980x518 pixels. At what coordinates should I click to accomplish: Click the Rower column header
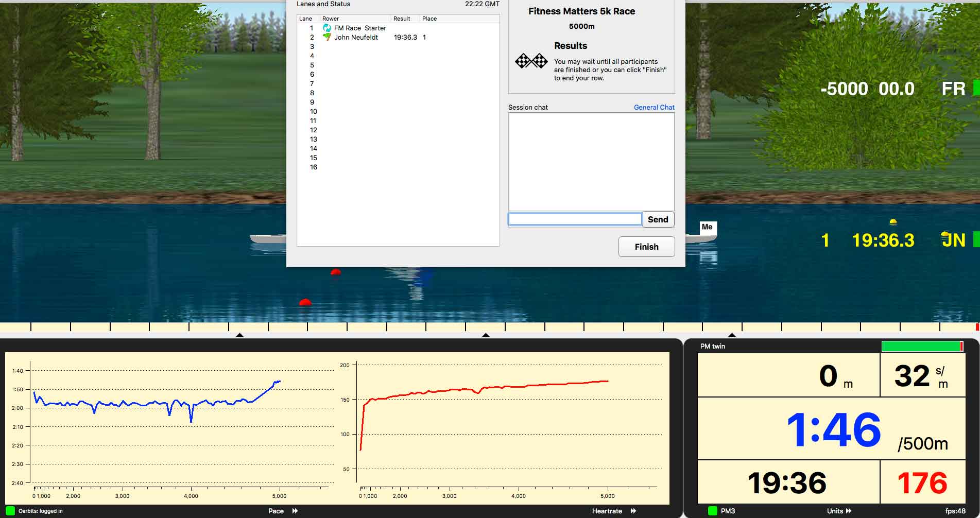pyautogui.click(x=331, y=19)
